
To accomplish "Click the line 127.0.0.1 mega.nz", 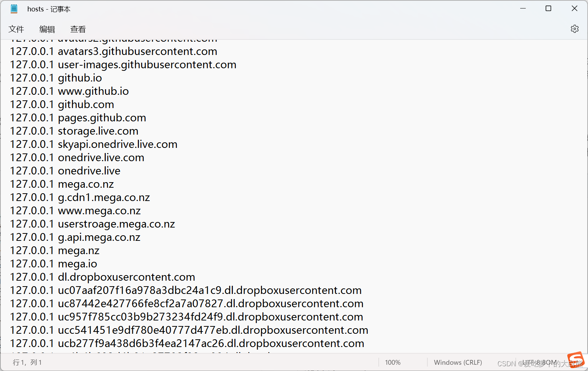I will tap(55, 250).
